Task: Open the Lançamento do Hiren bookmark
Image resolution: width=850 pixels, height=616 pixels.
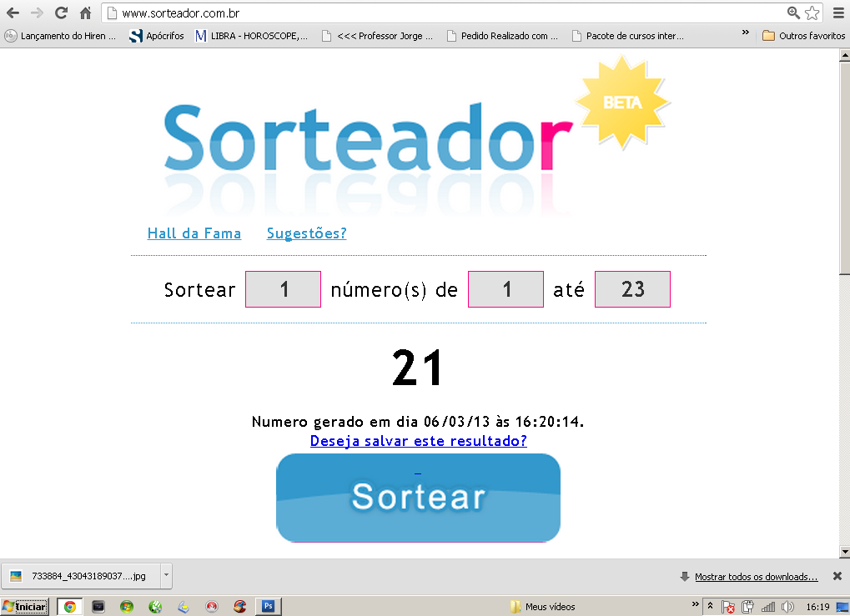Action: point(60,36)
